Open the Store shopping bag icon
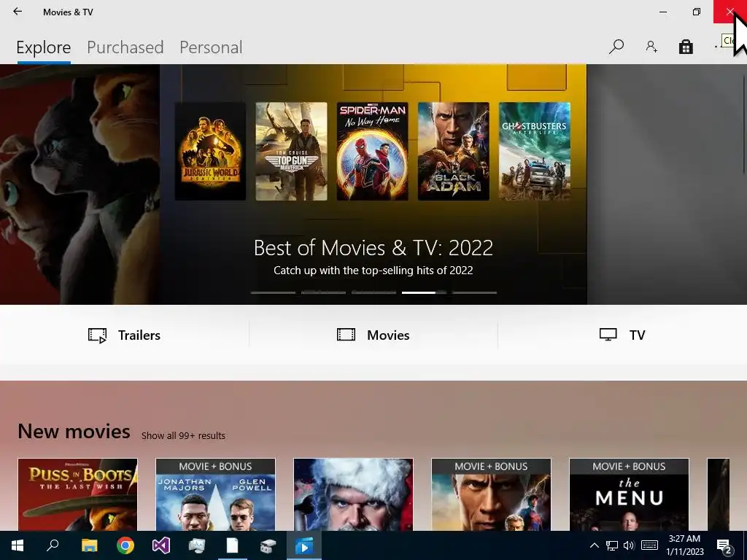This screenshot has height=560, width=747. click(x=686, y=47)
